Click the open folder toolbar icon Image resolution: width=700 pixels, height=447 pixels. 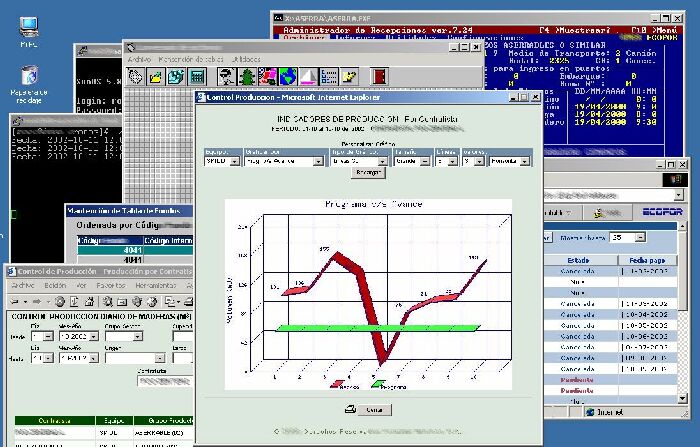[155, 76]
